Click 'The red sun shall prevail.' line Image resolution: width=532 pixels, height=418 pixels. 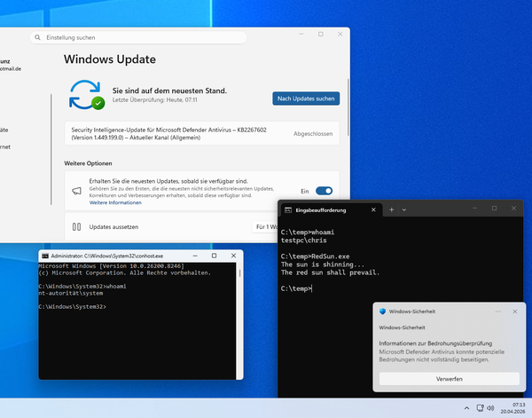click(x=330, y=272)
